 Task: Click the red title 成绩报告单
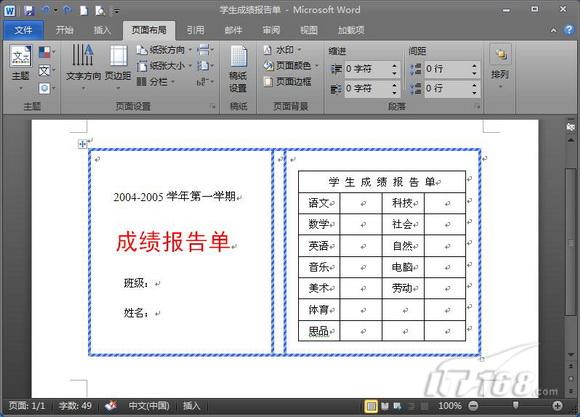(173, 242)
